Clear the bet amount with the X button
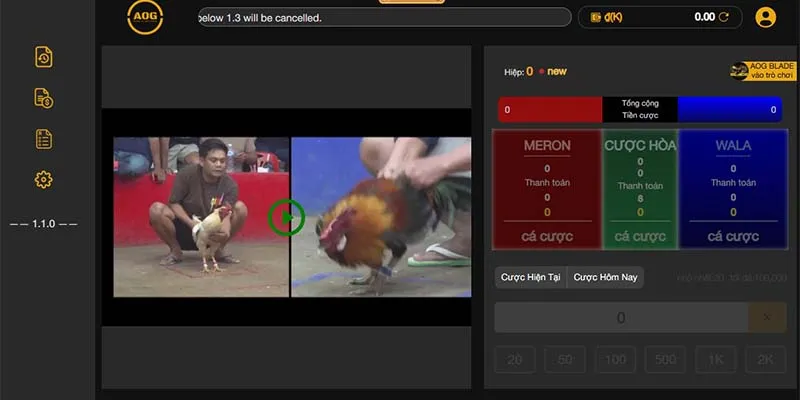This screenshot has width=800, height=400. coord(767,318)
